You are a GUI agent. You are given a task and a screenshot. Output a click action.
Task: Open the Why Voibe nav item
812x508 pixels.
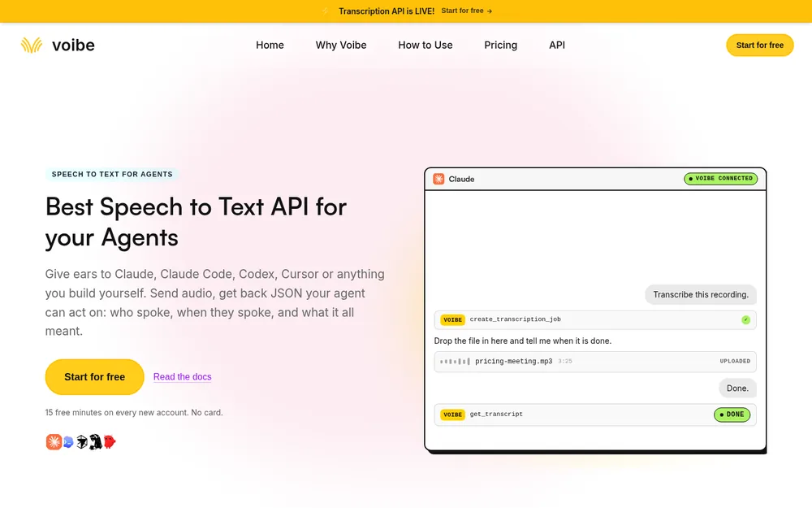tap(341, 45)
